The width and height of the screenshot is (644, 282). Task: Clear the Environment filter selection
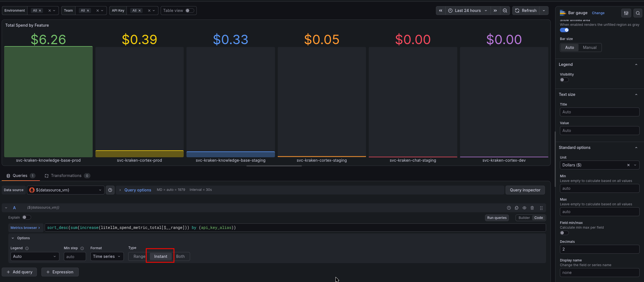click(50, 11)
